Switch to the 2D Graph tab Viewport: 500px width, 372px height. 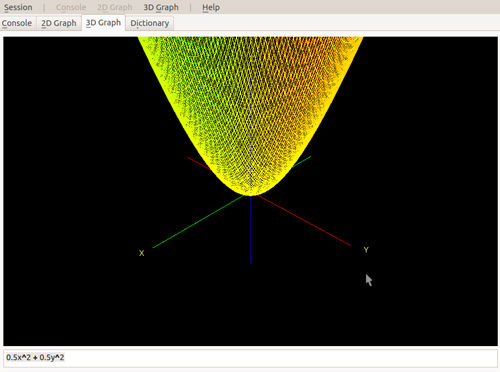click(59, 23)
